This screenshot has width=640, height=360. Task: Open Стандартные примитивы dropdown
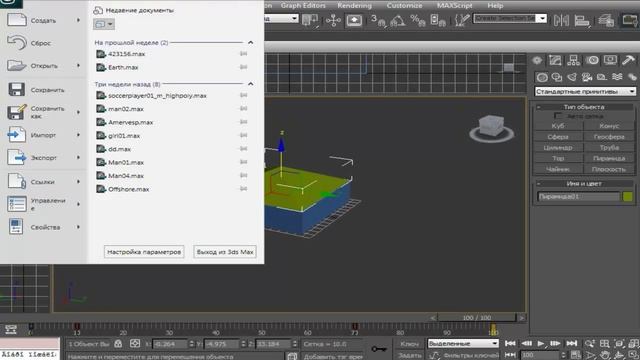coord(585,91)
